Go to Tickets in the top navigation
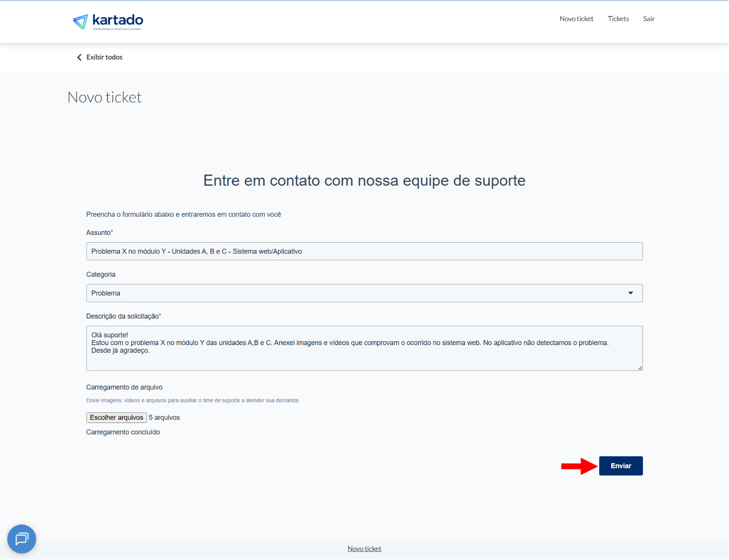This screenshot has height=560, width=729. 618,19
